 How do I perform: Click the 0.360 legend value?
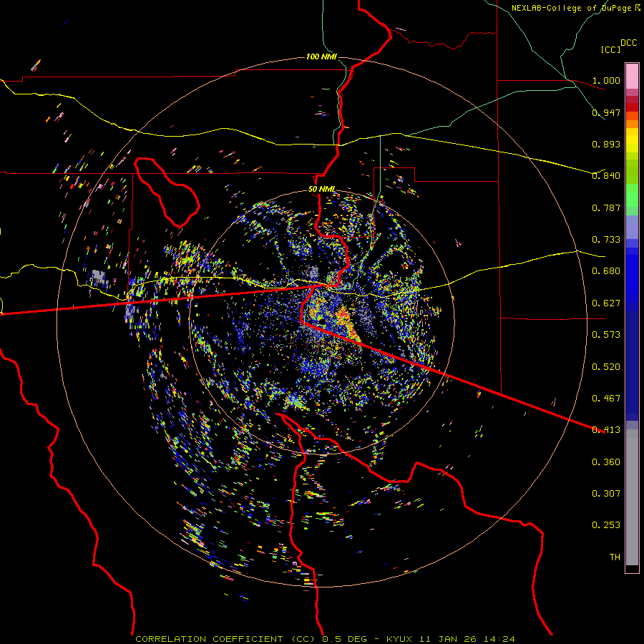[x=606, y=462]
